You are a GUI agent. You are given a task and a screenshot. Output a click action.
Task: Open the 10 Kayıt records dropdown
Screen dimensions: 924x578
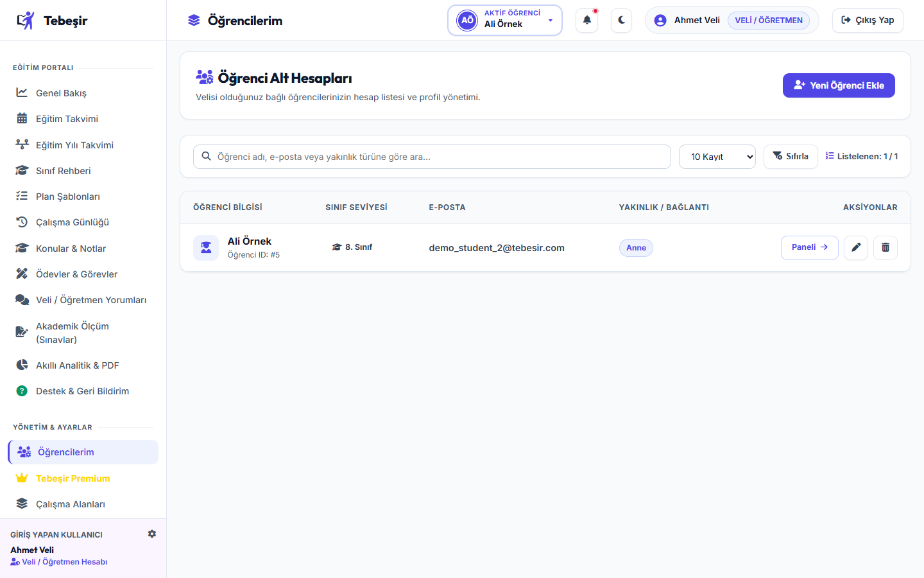(x=717, y=157)
